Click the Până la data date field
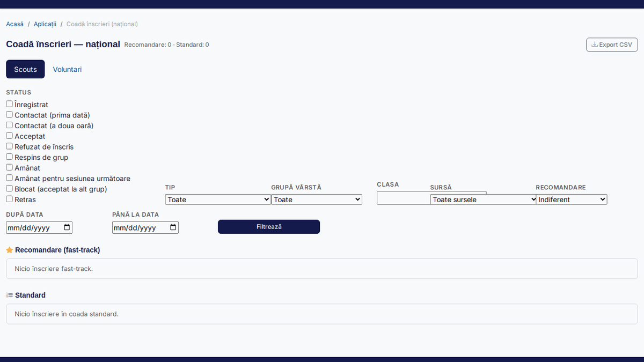The height and width of the screenshot is (362, 644). click(145, 227)
